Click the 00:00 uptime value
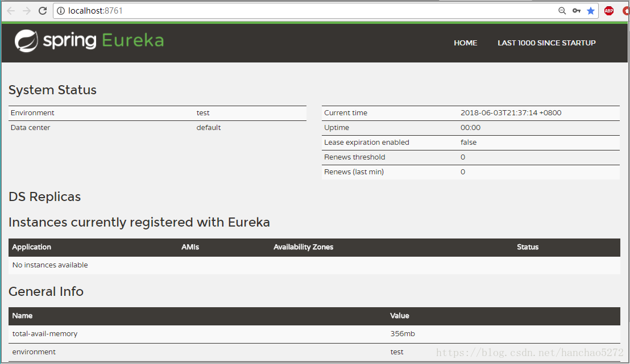 point(470,128)
